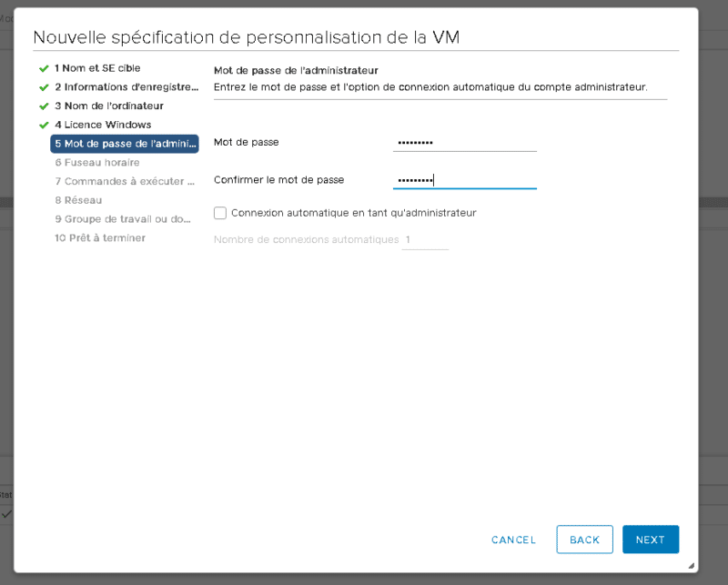Select step 6 Fuseau horaire

(96, 162)
